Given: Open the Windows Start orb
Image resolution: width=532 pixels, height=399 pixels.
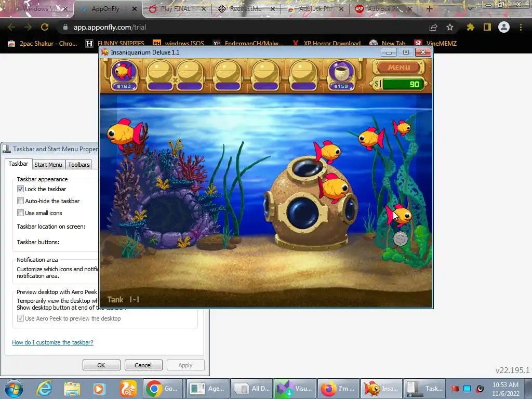Looking at the screenshot, I should click(x=14, y=389).
